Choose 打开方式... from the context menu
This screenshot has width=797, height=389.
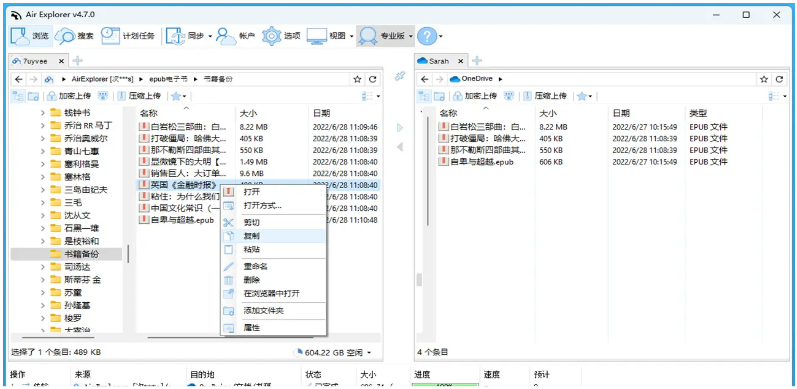273,206
